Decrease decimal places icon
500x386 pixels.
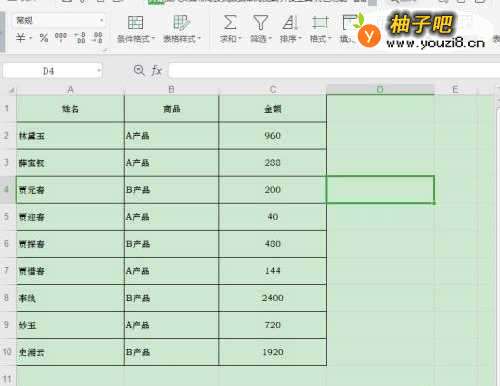pyautogui.click(x=98, y=38)
